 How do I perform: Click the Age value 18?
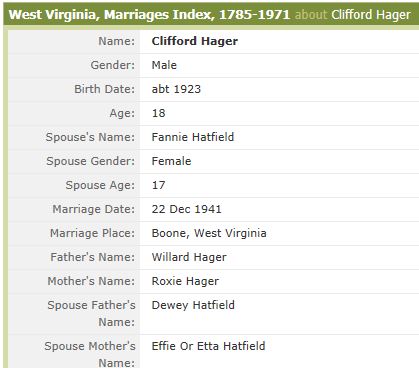coord(159,113)
